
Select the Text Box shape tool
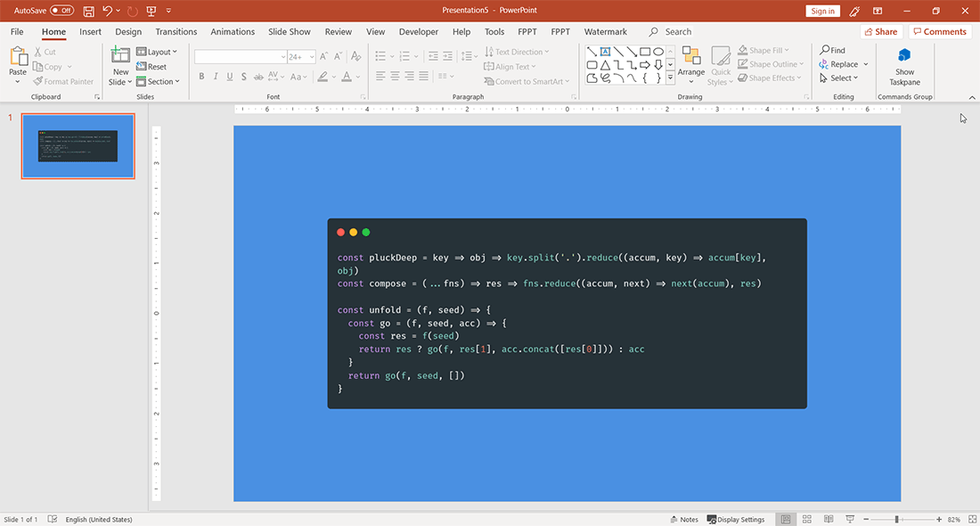pos(605,52)
